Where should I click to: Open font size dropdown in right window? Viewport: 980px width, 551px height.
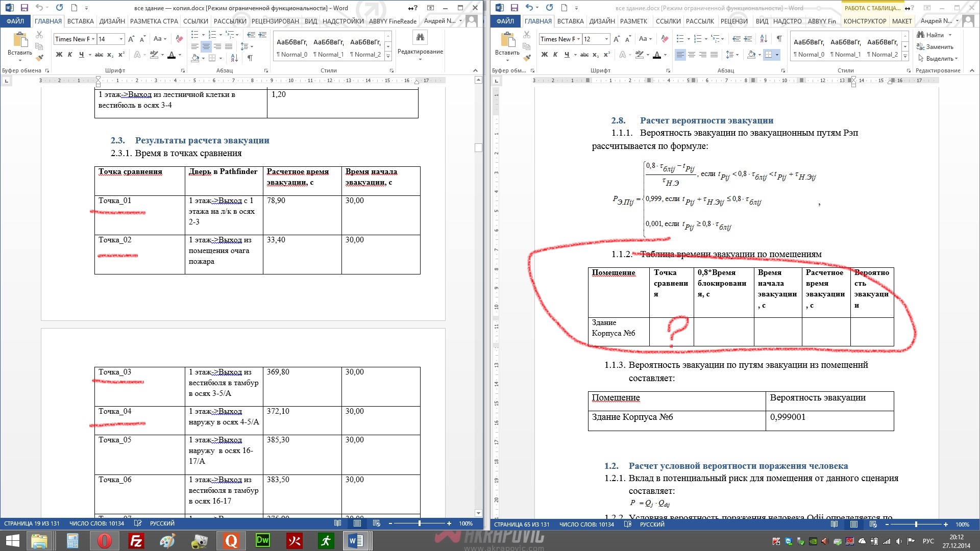click(x=606, y=39)
